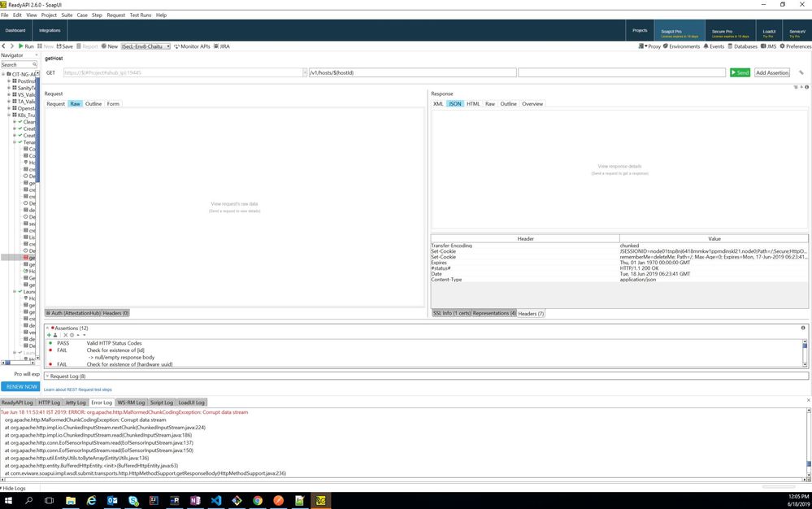This screenshot has width=812, height=509.
Task: Click the green plus add-assertion icon
Action: [x=49, y=335]
